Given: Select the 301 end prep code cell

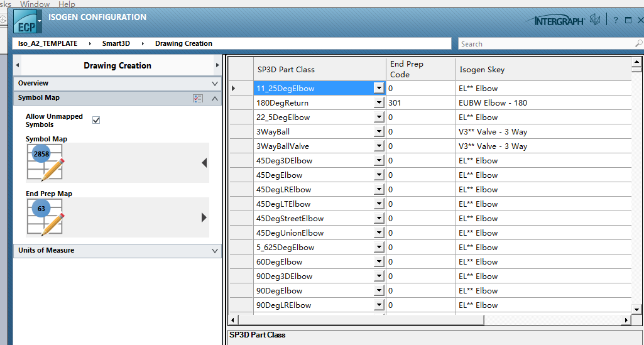Looking at the screenshot, I should (x=420, y=103).
